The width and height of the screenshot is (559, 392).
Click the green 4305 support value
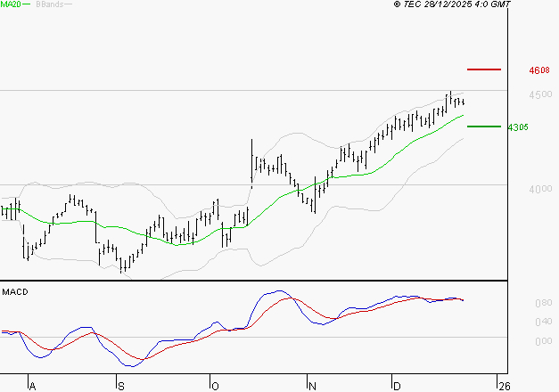518,127
